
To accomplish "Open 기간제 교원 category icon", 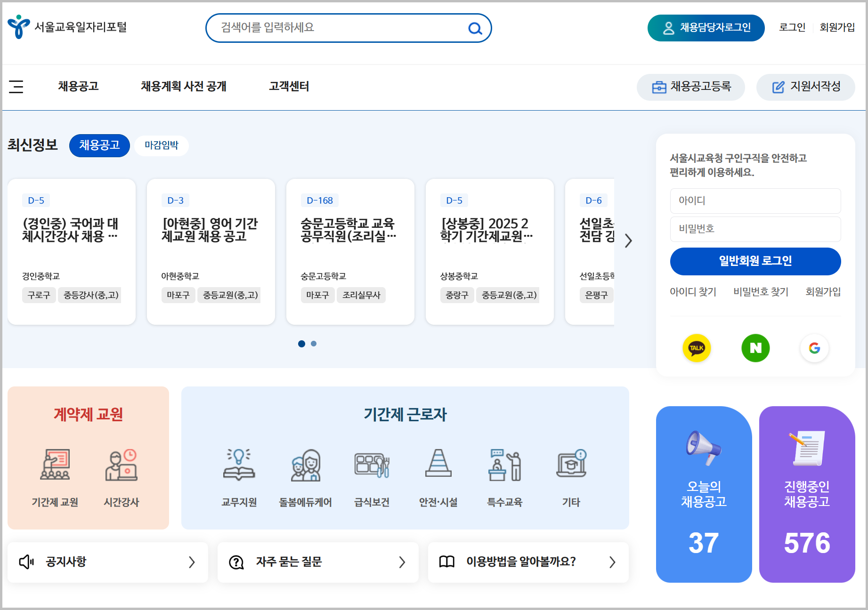I will pos(55,465).
